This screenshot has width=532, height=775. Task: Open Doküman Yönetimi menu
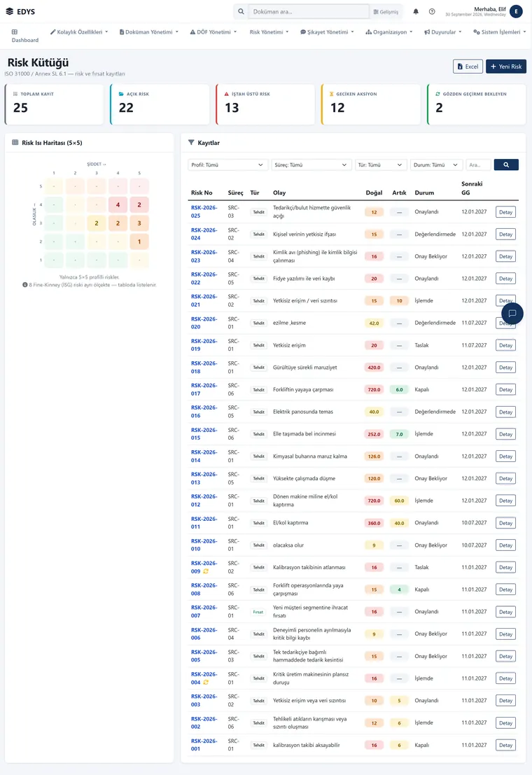[x=149, y=32]
